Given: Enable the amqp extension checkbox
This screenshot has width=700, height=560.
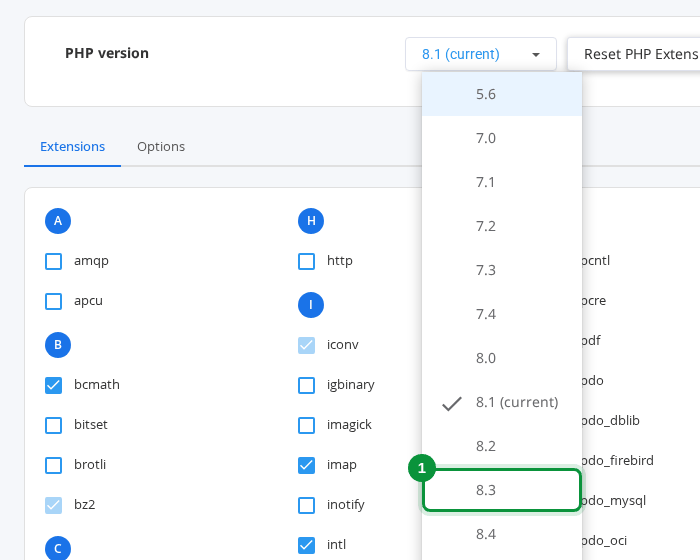Looking at the screenshot, I should (54, 261).
